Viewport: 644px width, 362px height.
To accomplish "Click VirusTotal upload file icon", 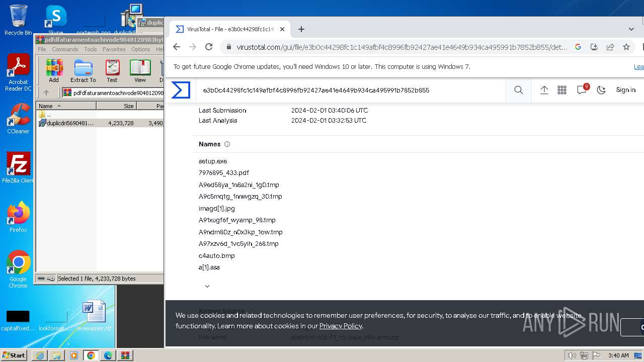I will click(x=544, y=90).
